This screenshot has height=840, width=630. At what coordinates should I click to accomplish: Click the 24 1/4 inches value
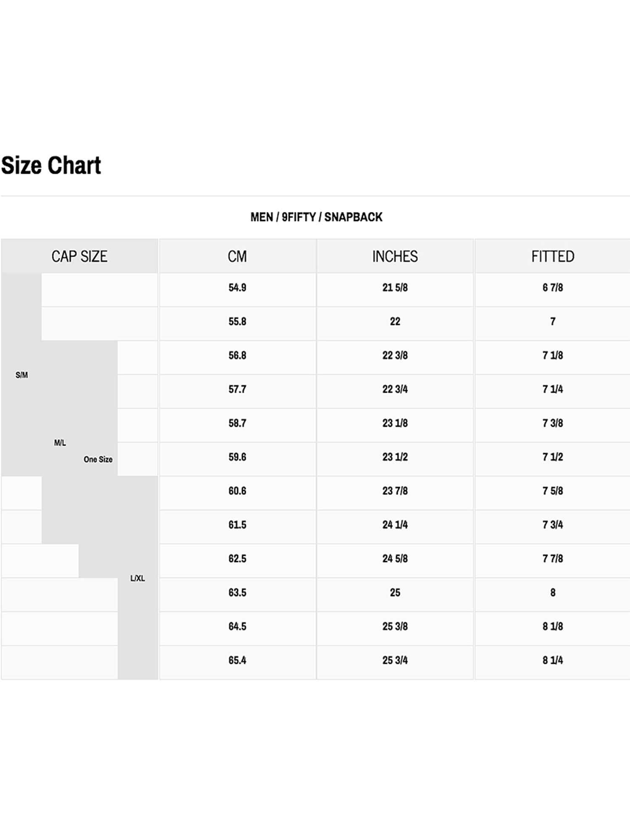pos(395,525)
